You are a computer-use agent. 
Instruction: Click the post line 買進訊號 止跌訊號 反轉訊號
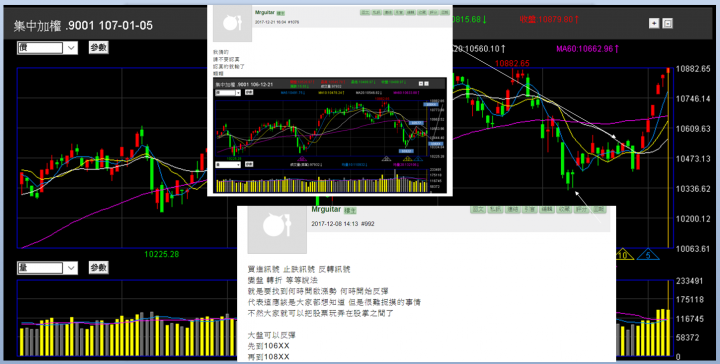tap(299, 269)
